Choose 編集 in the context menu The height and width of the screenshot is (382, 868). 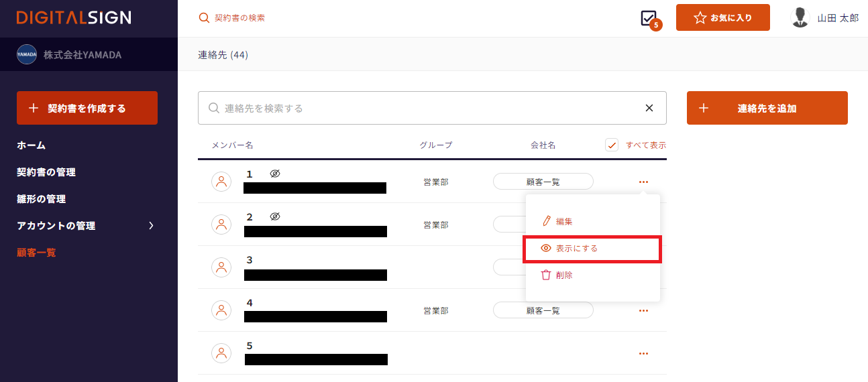[563, 221]
